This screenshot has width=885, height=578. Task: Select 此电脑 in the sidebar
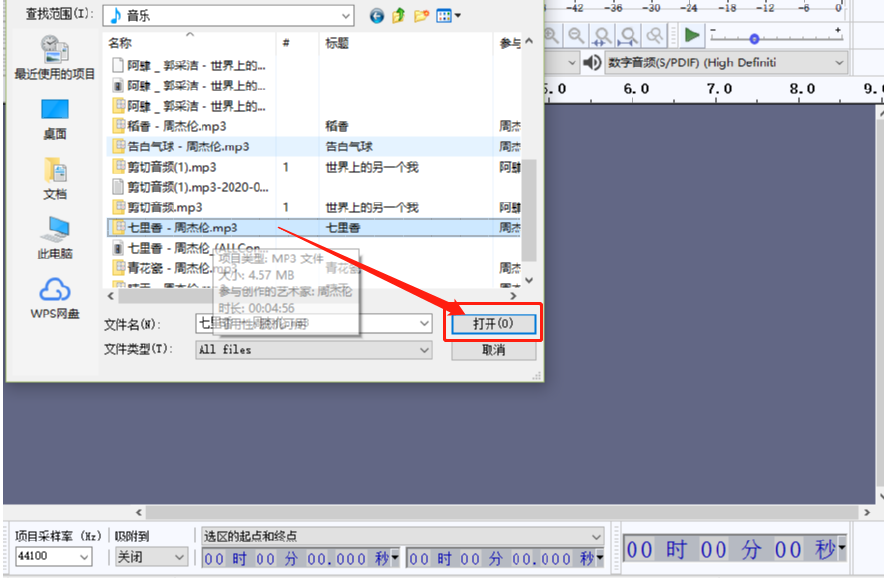tap(55, 238)
